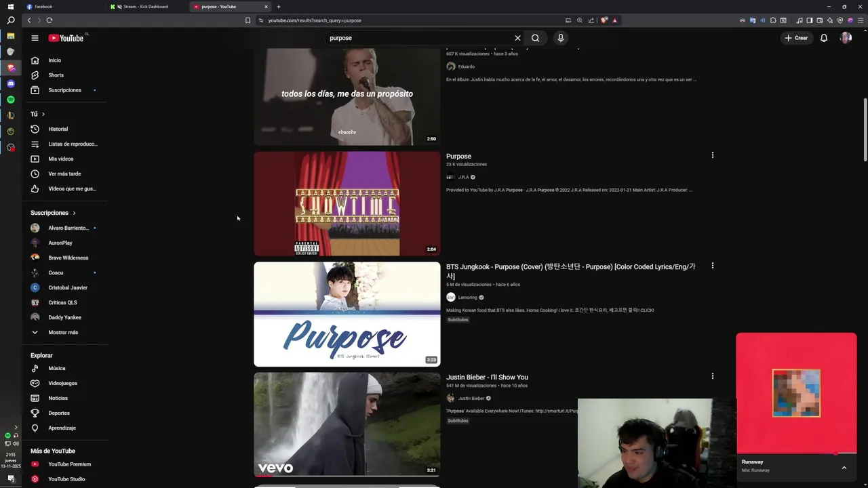
Task: Open the YouTube hamburger guide menu
Action: click(35, 38)
